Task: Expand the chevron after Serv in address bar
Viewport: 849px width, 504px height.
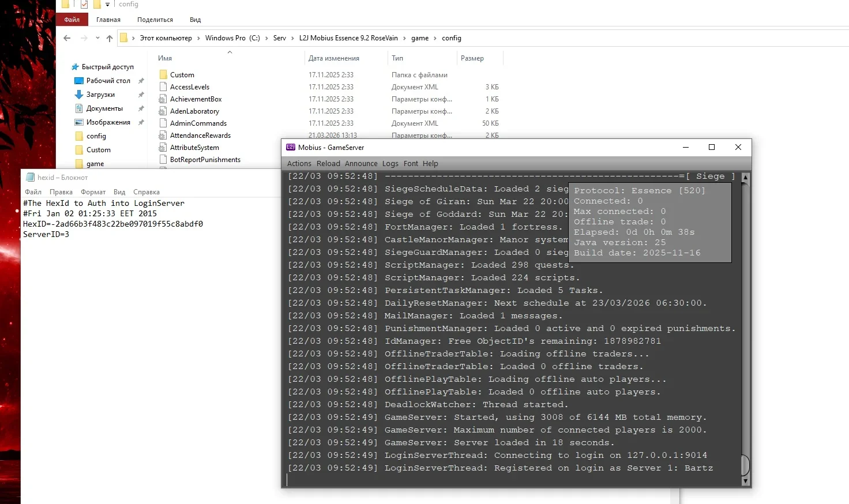Action: (x=292, y=38)
